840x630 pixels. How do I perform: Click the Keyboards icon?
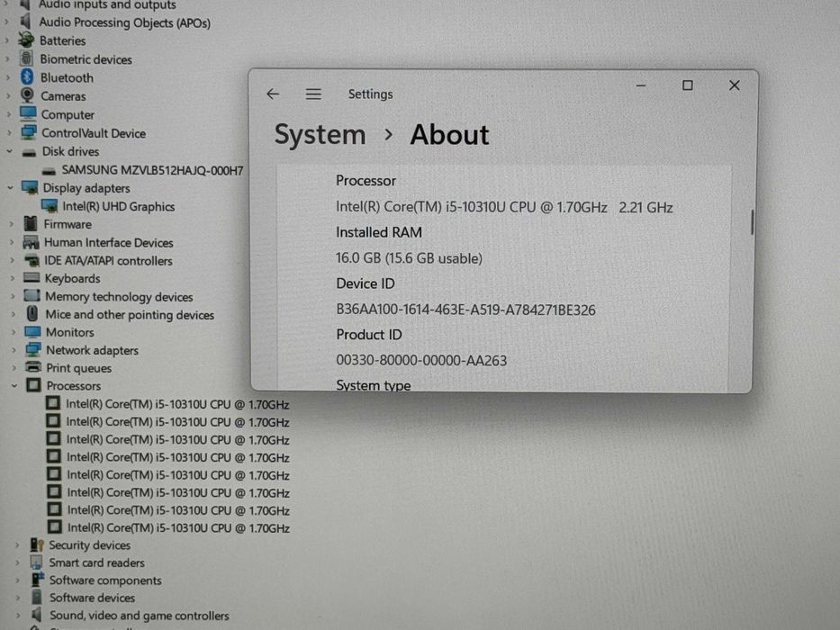[x=32, y=277]
